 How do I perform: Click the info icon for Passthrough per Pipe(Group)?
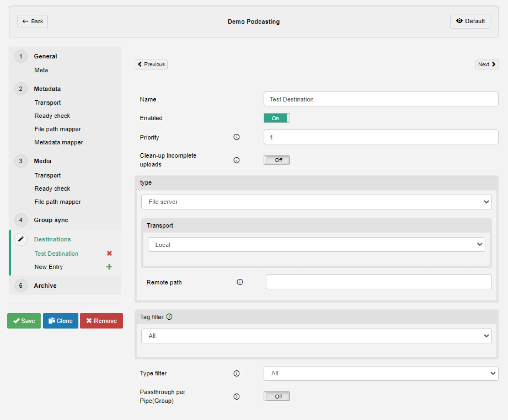(236, 396)
